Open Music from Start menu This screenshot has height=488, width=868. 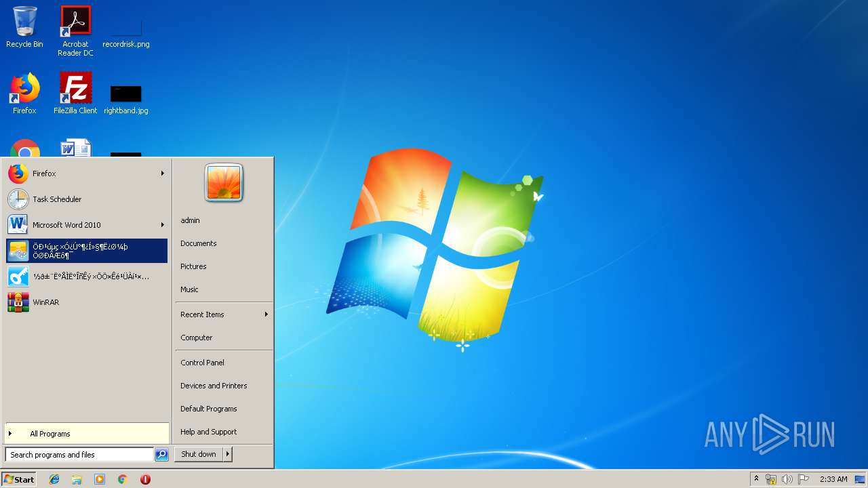pyautogui.click(x=224, y=289)
